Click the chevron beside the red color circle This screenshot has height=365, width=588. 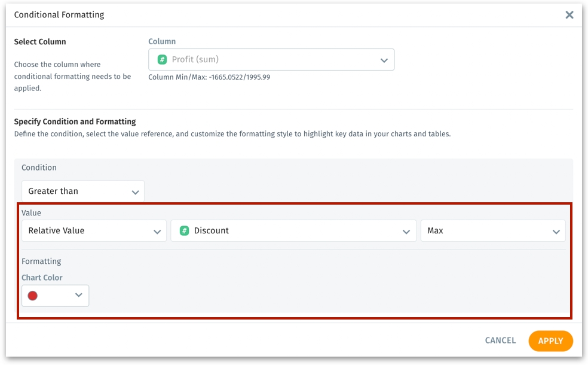pyautogui.click(x=78, y=296)
